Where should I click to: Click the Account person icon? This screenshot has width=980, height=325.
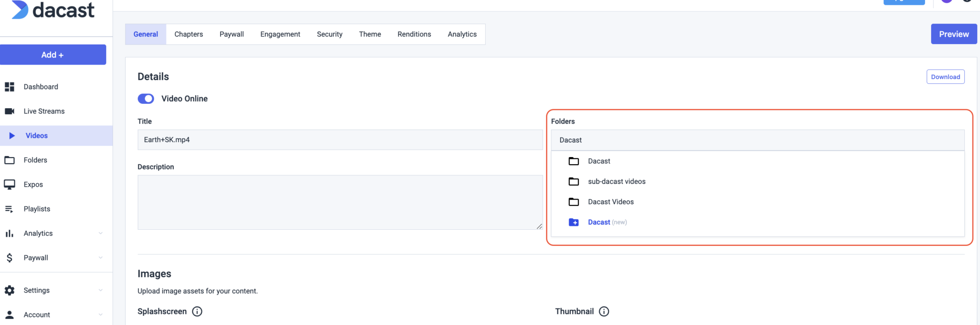click(x=10, y=314)
